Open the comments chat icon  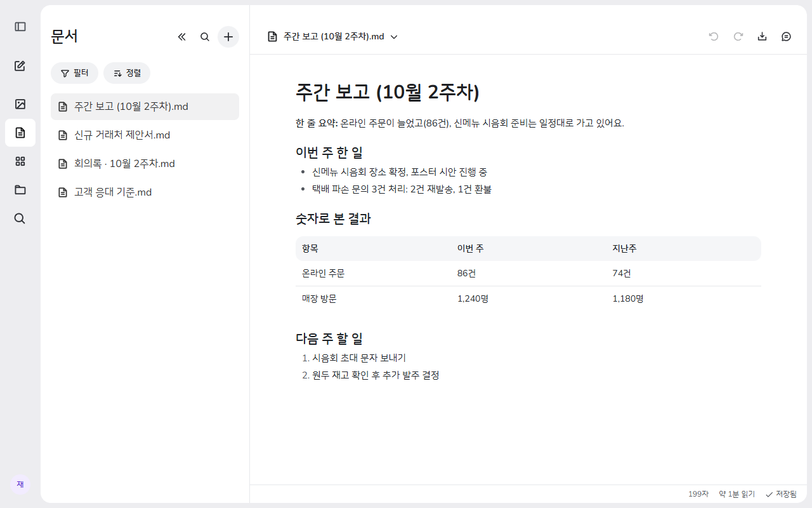click(787, 37)
